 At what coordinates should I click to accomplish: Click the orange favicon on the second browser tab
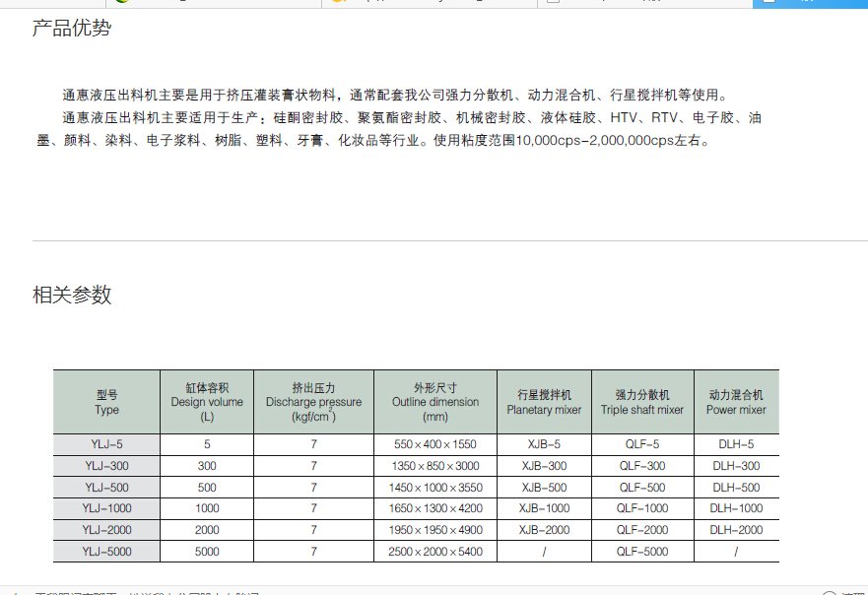pos(338,3)
